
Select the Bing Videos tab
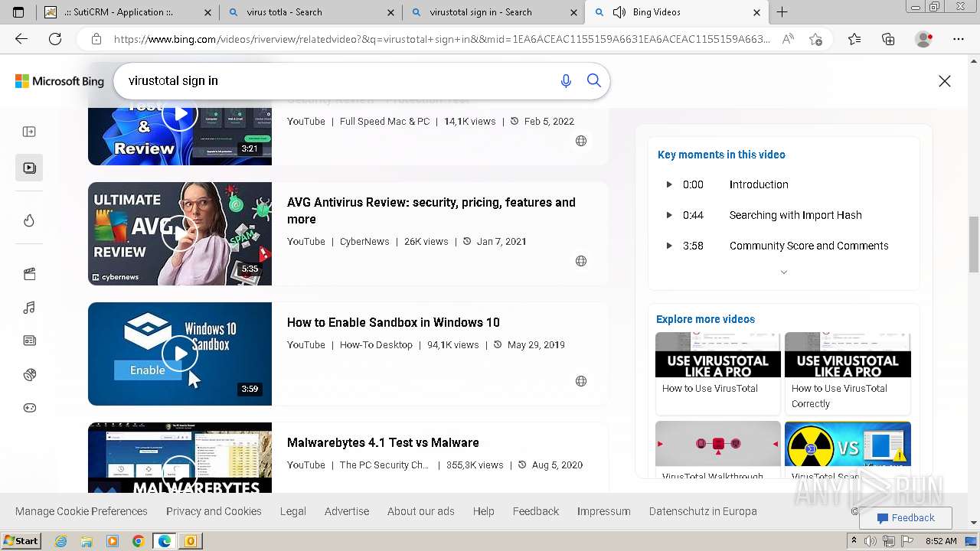[676, 12]
